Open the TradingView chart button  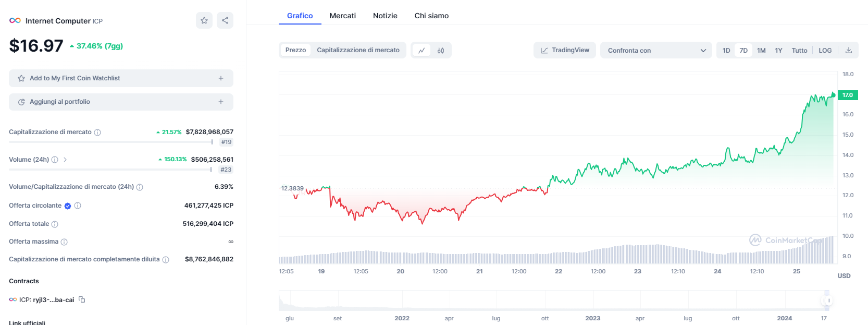[x=565, y=50]
